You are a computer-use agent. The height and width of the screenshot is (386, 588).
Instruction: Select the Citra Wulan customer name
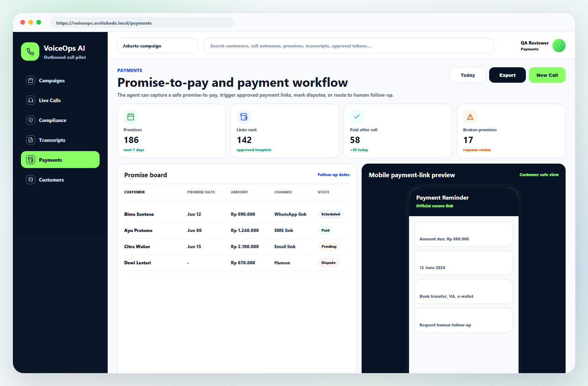click(x=137, y=247)
